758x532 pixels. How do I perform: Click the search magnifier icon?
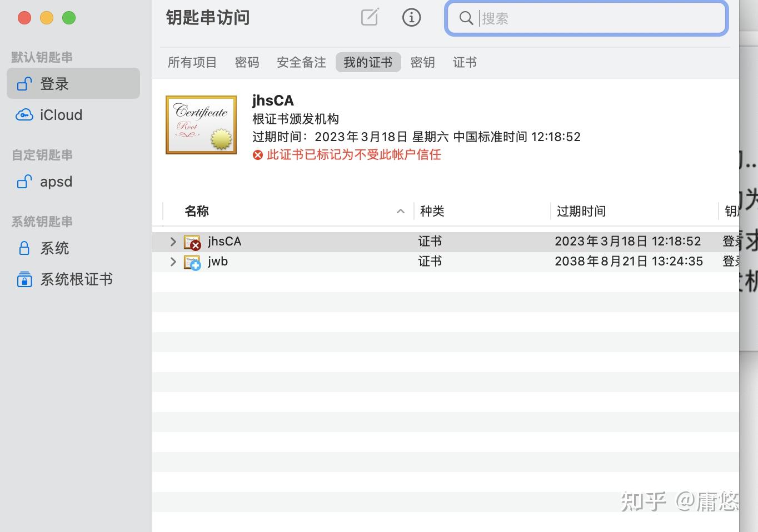tap(466, 18)
